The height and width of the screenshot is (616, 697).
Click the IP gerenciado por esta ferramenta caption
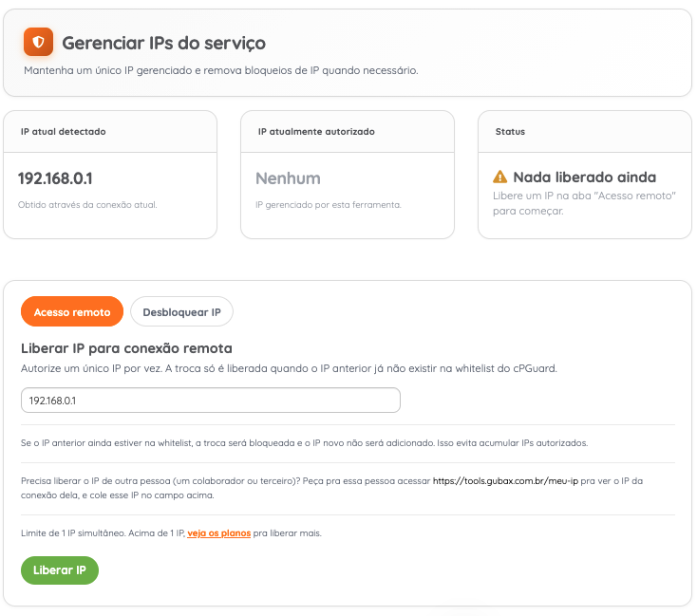(x=329, y=205)
